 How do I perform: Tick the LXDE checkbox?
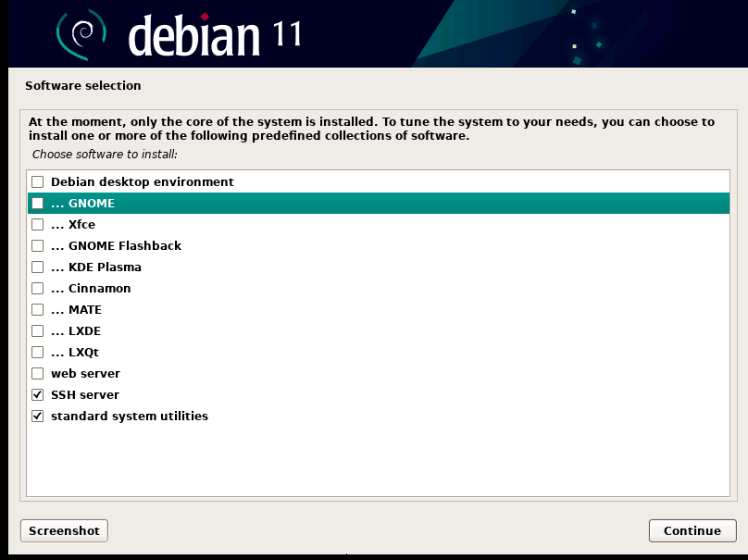point(37,330)
